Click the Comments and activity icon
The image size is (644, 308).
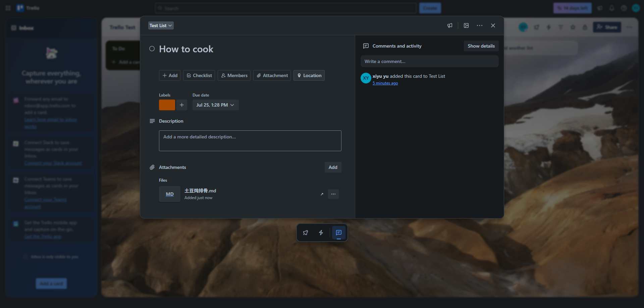pos(366,46)
